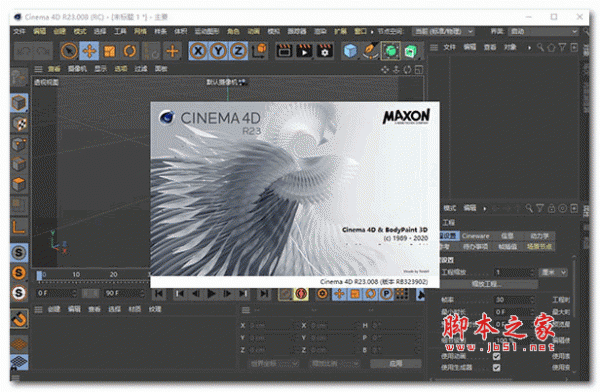Open the 界面 layout dropdown
The image size is (600, 392).
543,31
